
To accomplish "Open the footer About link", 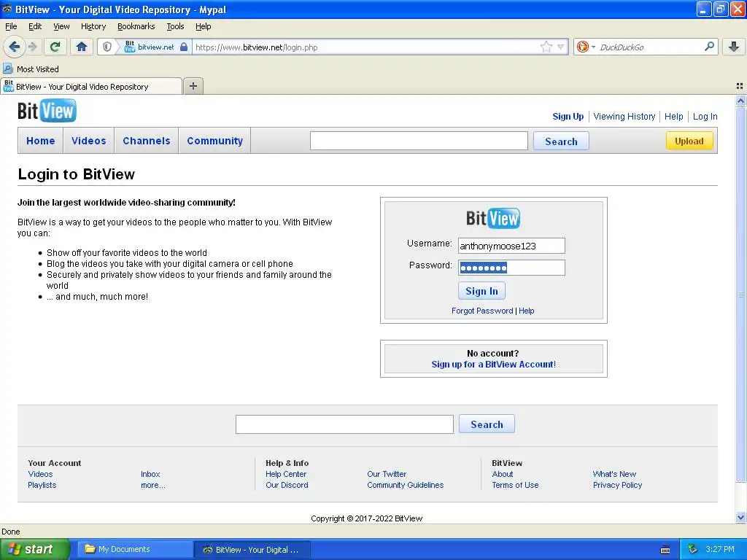I will pos(502,474).
